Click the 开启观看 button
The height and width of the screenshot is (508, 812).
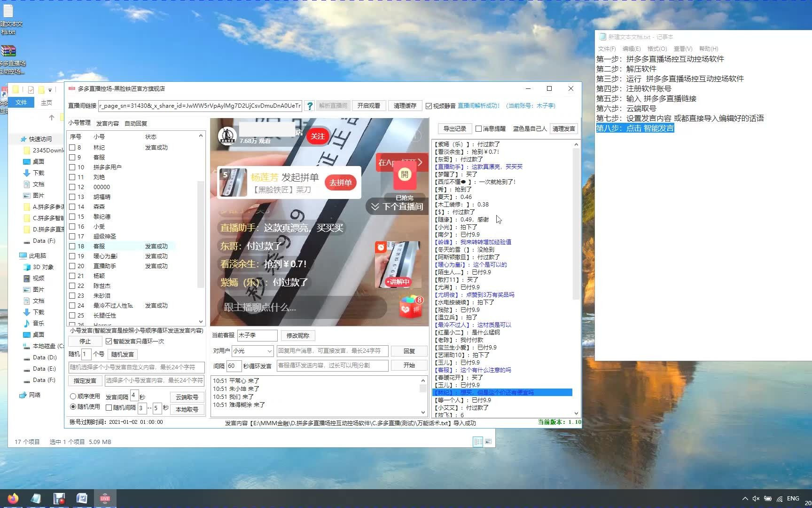[368, 106]
